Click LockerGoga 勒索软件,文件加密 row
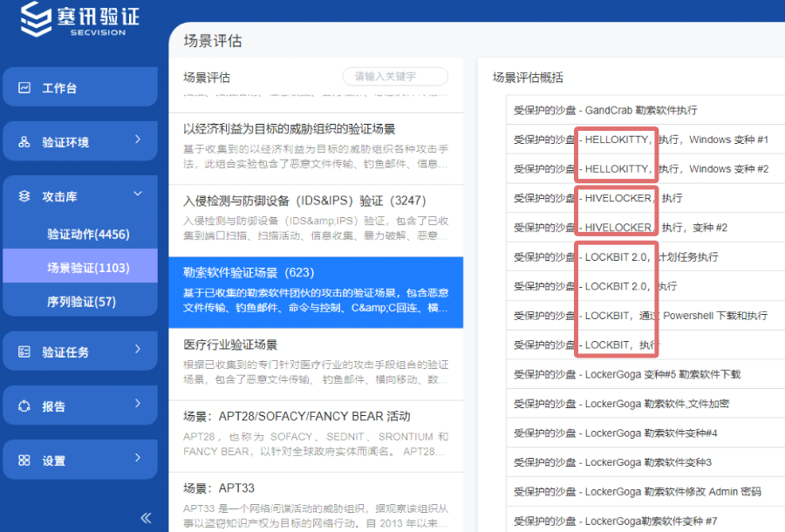Screen dimensions: 785x532 tap(645, 404)
